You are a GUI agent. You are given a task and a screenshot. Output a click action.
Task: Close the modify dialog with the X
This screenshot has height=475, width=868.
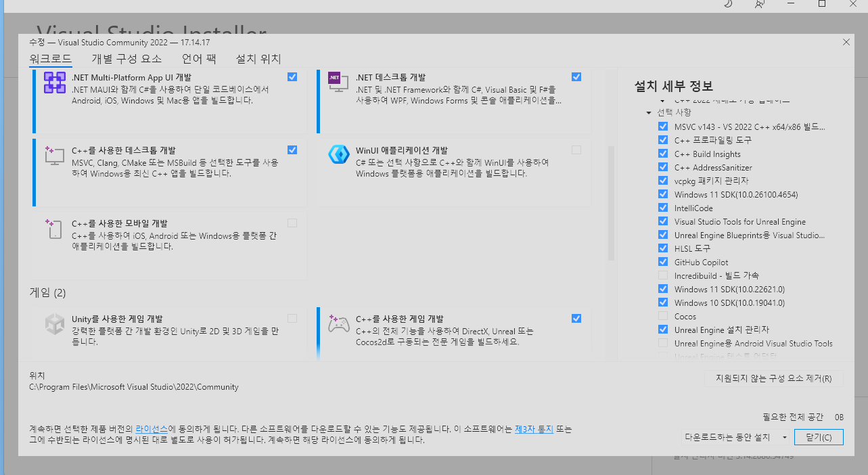point(846,42)
